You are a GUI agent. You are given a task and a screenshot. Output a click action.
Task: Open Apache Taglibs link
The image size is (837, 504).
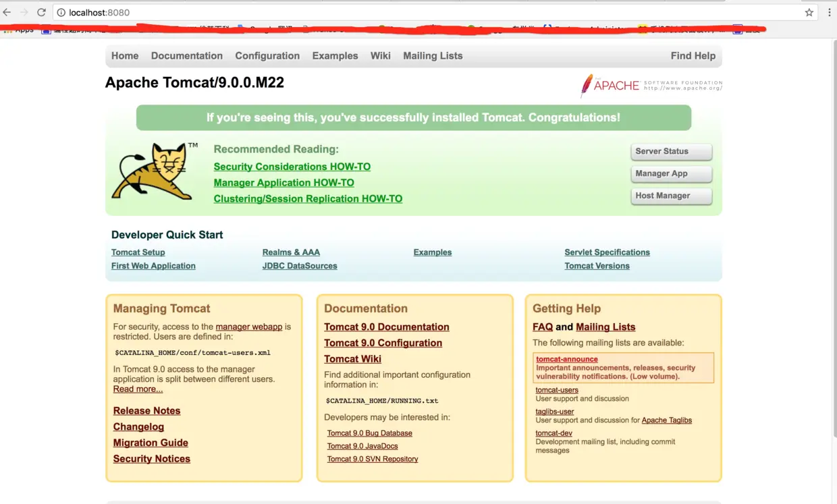667,420
